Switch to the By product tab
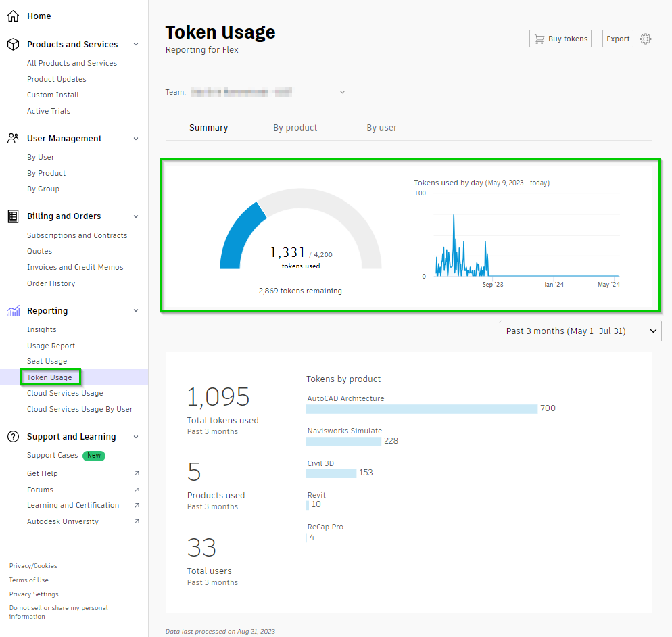Screen dimensions: 672x637 pyautogui.click(x=295, y=127)
